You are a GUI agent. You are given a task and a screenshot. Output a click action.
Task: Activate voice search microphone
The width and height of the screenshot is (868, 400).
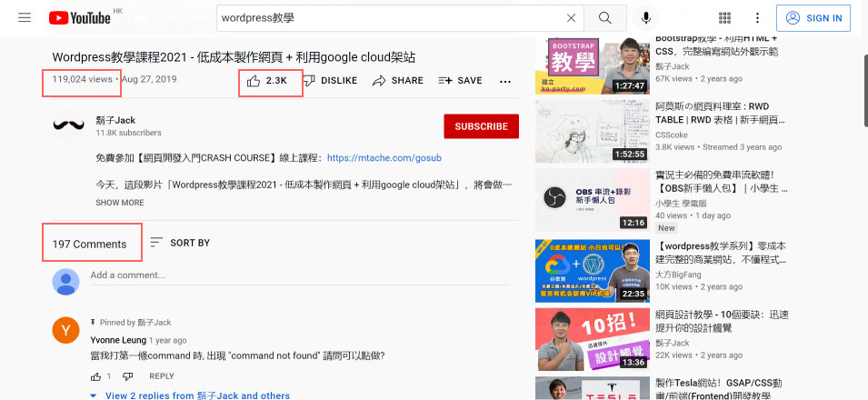coord(646,18)
